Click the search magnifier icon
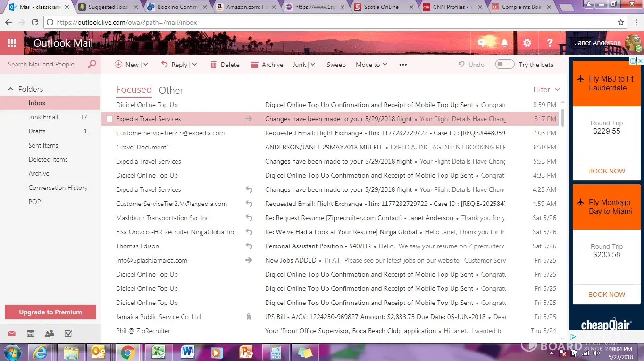The width and height of the screenshot is (644, 361). 92,64
